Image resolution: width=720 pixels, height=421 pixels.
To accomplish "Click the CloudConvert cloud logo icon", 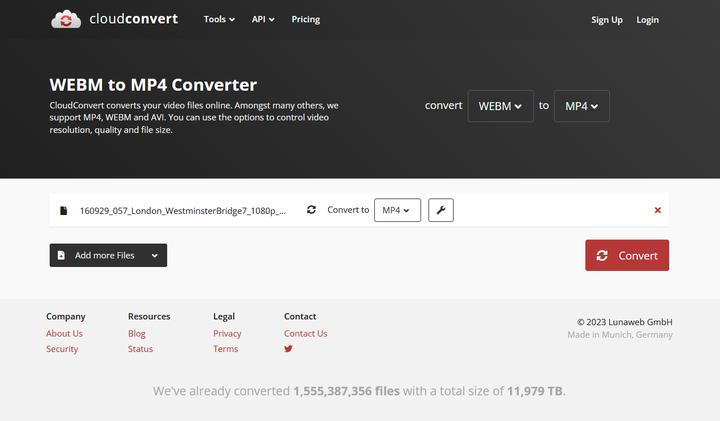I will pos(66,19).
